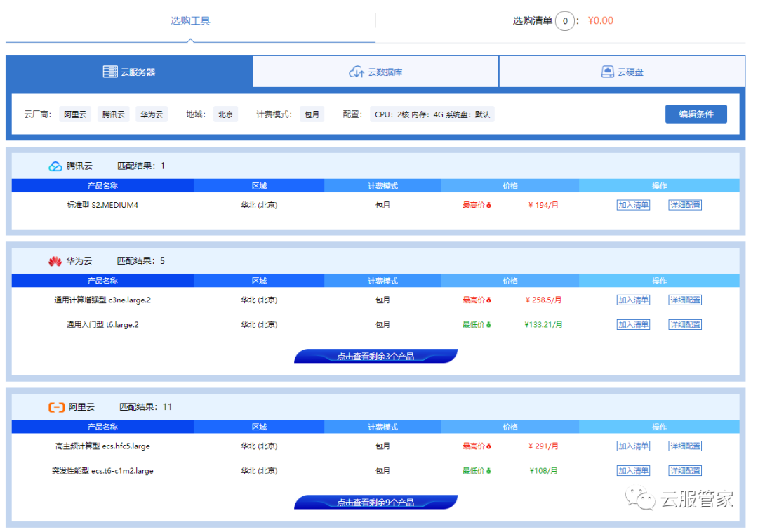Click the 通用计算增强型 c3ne.large.2 product name
Screen dimensions: 758x532
102,300
